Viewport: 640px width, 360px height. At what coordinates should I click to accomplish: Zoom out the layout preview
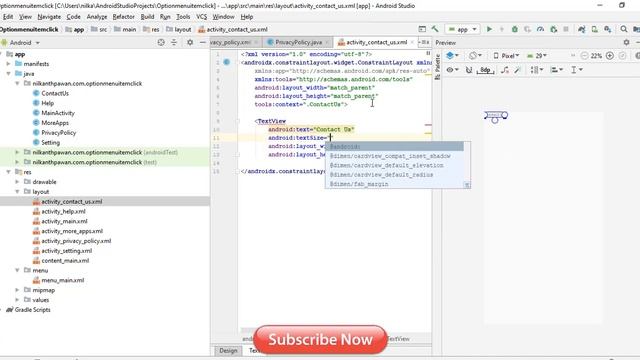tap(584, 56)
